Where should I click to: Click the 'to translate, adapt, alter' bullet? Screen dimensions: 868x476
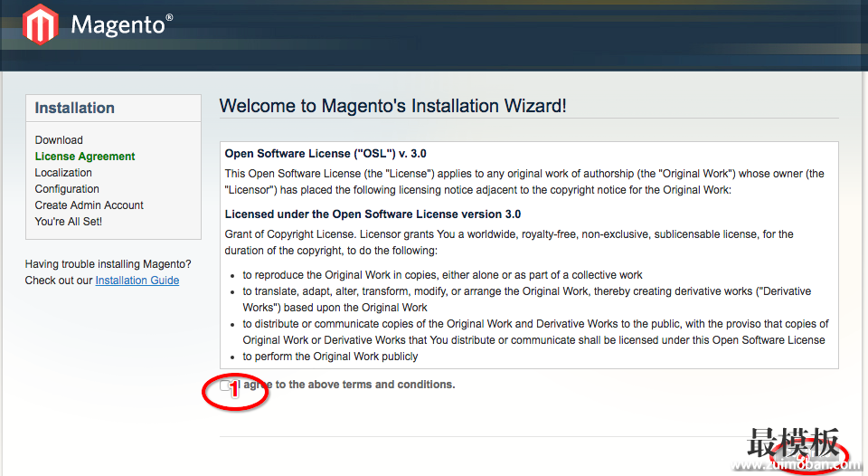click(526, 300)
